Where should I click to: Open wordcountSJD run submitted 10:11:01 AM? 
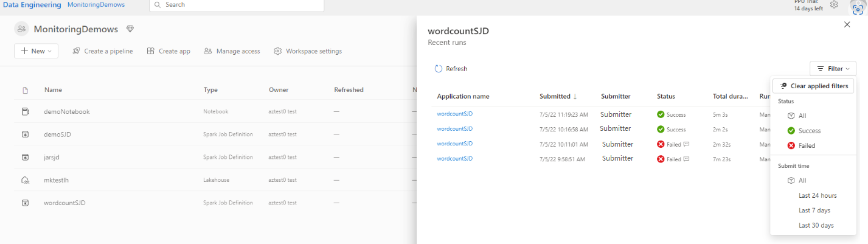(455, 144)
